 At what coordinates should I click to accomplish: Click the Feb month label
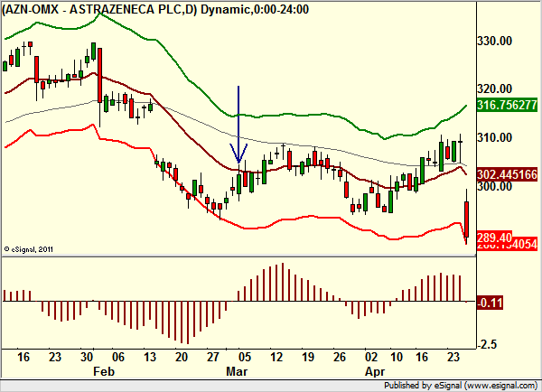pyautogui.click(x=104, y=371)
